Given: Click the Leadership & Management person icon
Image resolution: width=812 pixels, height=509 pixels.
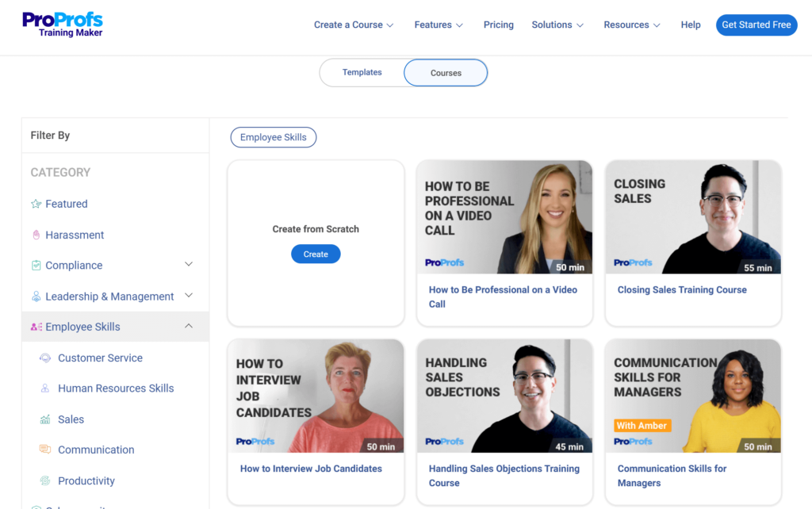Looking at the screenshot, I should pos(36,297).
